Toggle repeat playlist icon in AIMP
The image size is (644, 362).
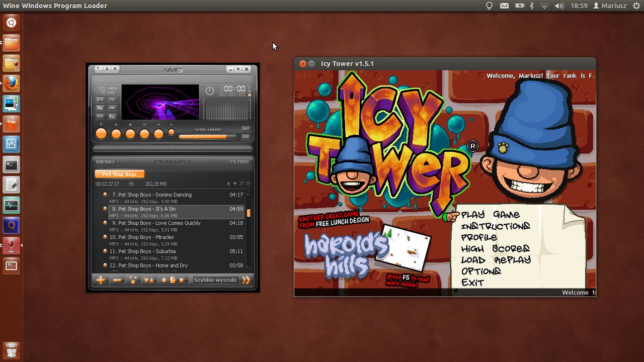pos(100,116)
